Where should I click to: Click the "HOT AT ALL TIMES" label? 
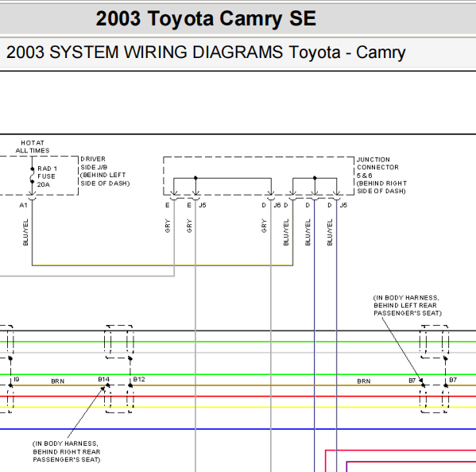point(33,147)
